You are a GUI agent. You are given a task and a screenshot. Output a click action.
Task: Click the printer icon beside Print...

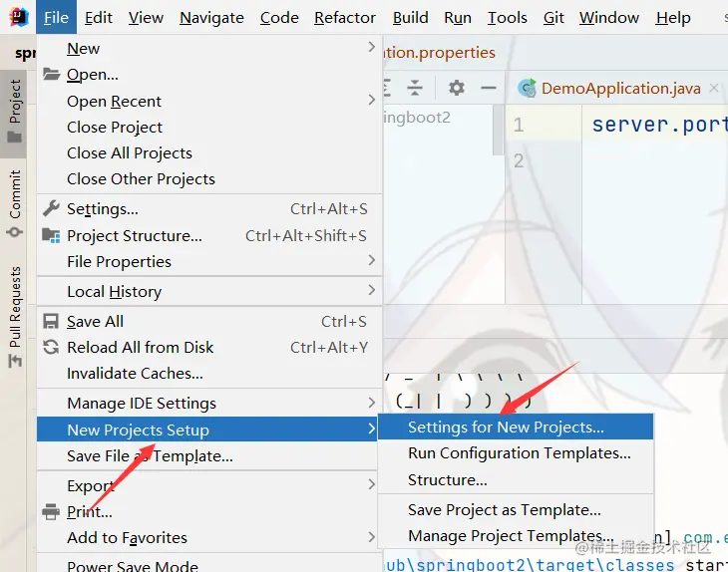pos(51,511)
